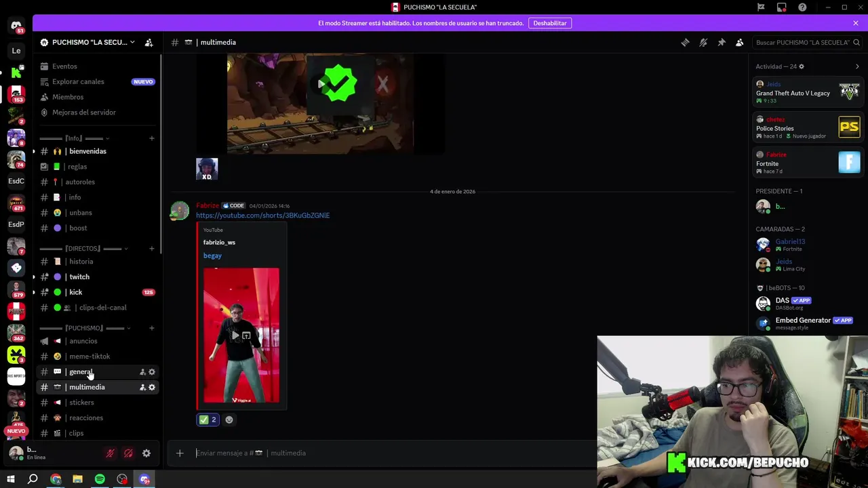Open Police Stories activity card
The image size is (868, 488).
pyautogui.click(x=808, y=127)
